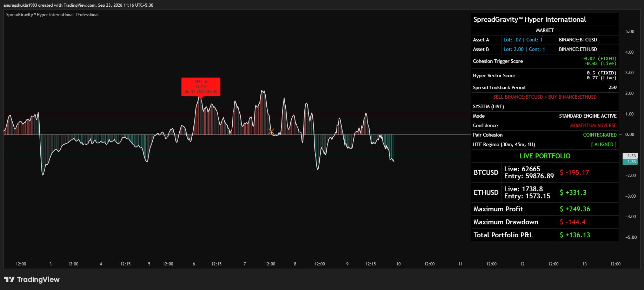Click the teal -1.33 price scale label
This screenshot has width=644, height=290.
tap(630, 162)
